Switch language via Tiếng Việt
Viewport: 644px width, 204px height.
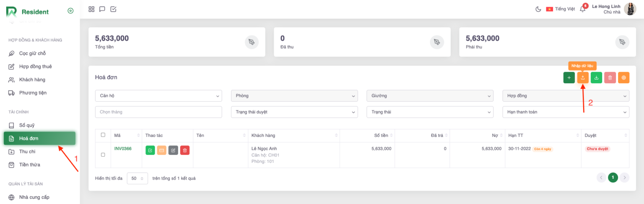(560, 9)
